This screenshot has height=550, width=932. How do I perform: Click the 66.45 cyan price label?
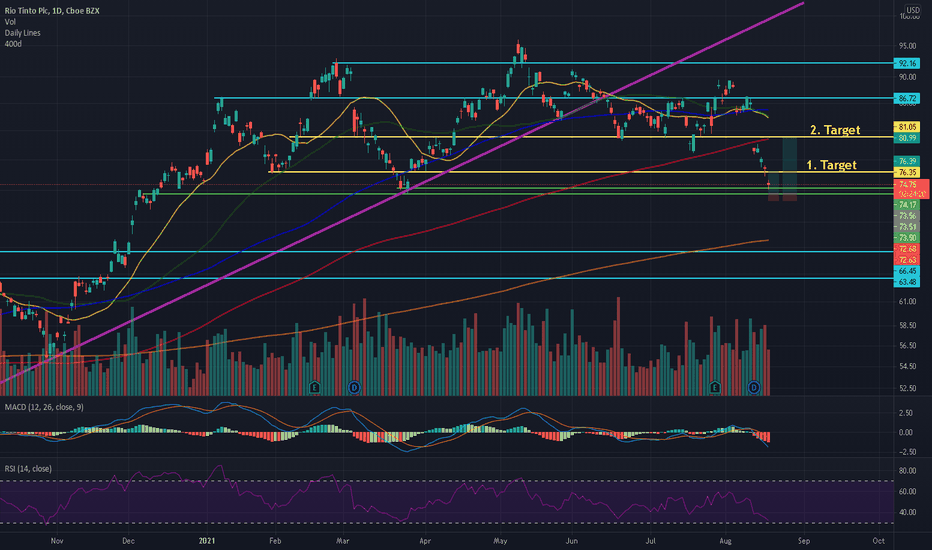point(907,271)
